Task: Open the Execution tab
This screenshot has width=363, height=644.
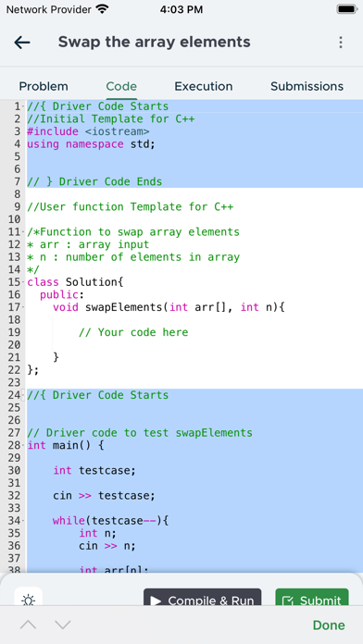Action: pos(204,86)
